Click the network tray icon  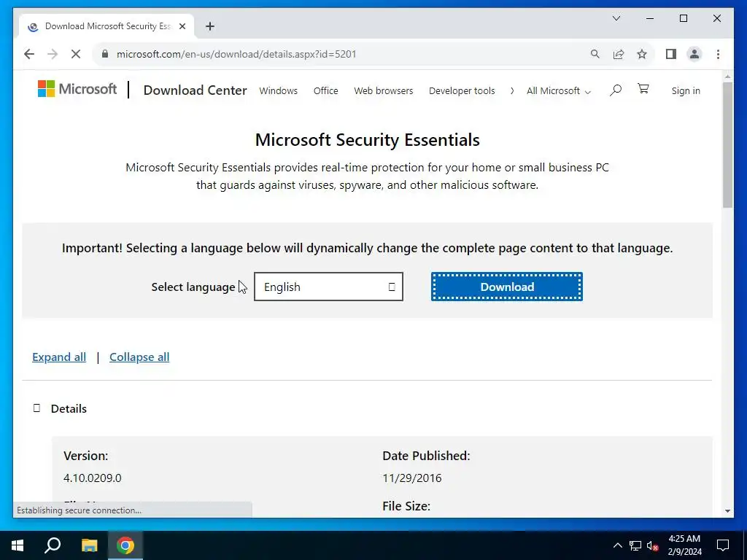pyautogui.click(x=635, y=545)
